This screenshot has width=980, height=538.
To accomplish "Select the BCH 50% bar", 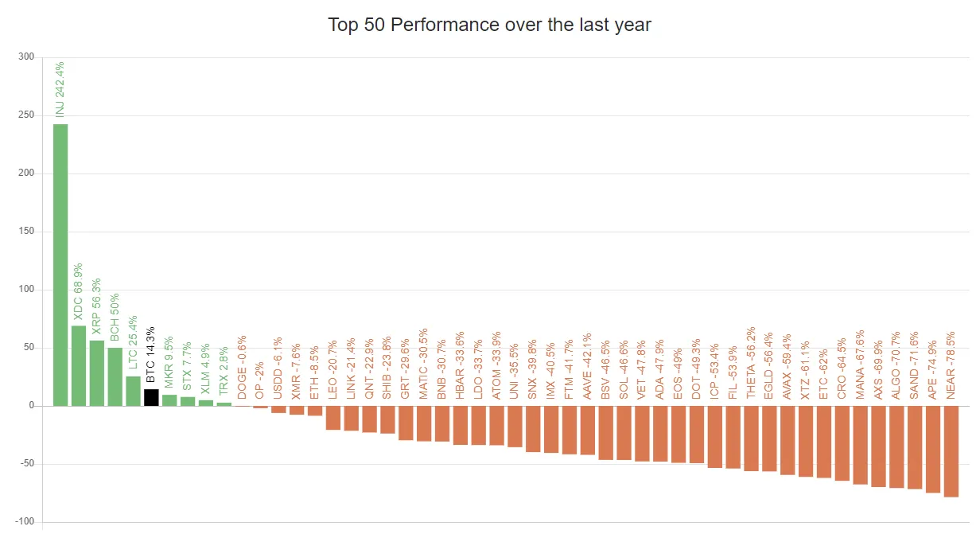I will (x=115, y=376).
